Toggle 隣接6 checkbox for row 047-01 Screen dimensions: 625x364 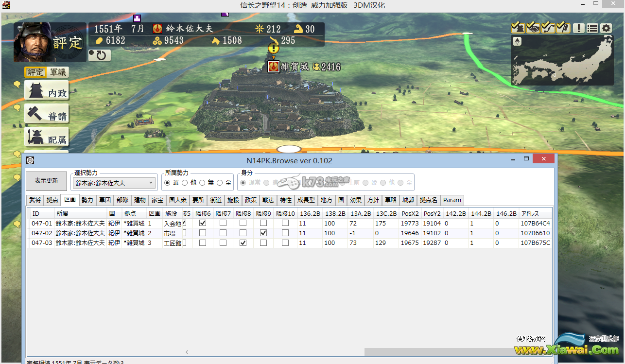(x=203, y=223)
